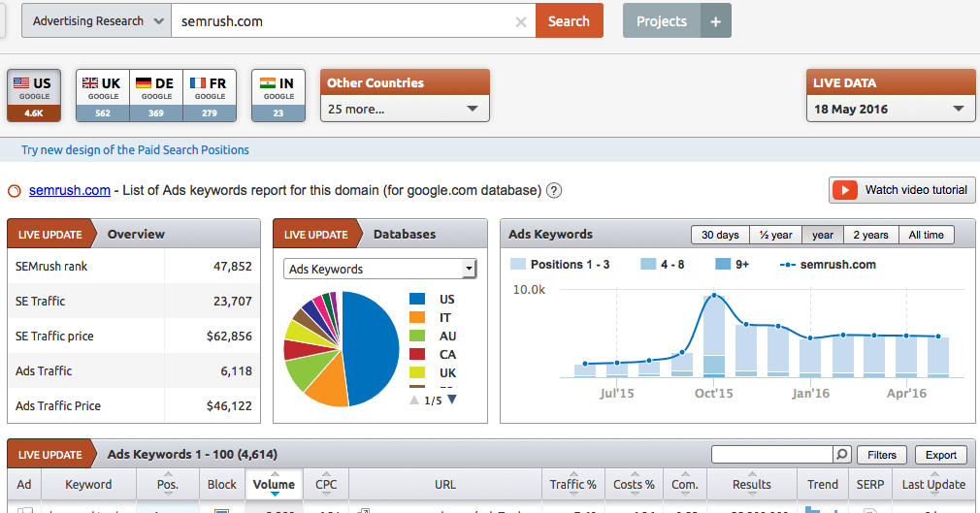980x513 pixels.
Task: Open the Live Data 18 May 2016 date dropdown
Action: coord(890,109)
